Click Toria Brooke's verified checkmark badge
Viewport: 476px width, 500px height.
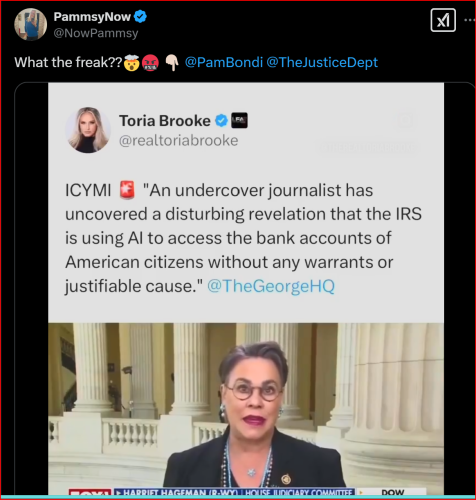[x=221, y=121]
